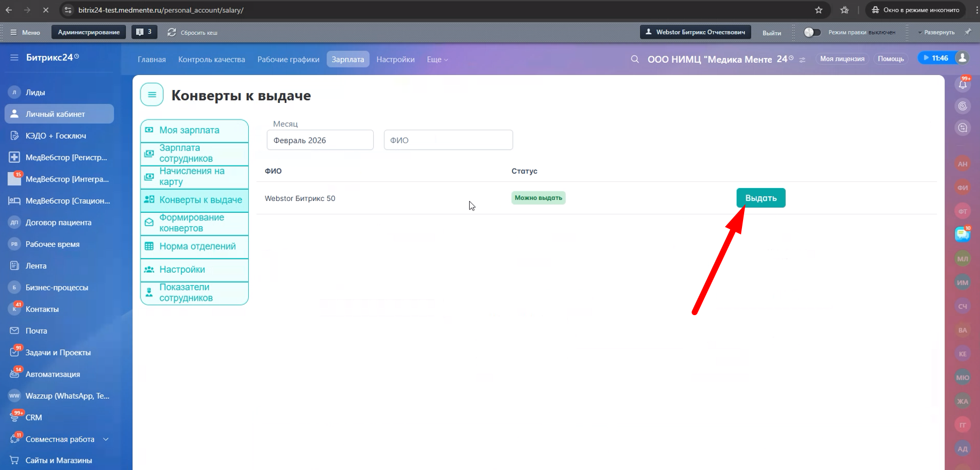Open the chat messenger icon with badge
The image size is (980, 470).
pyautogui.click(x=962, y=234)
